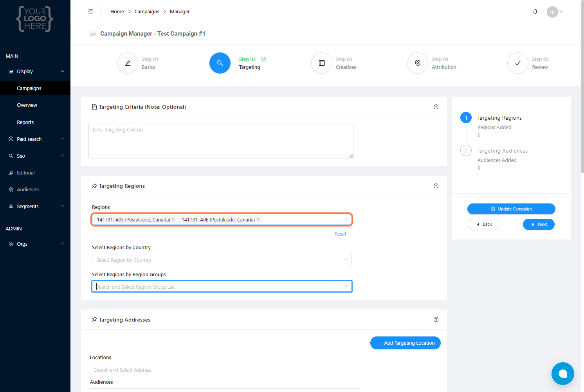The width and height of the screenshot is (584, 392).
Task: Click the Step 03 Creatives layout icon
Action: click(x=322, y=63)
